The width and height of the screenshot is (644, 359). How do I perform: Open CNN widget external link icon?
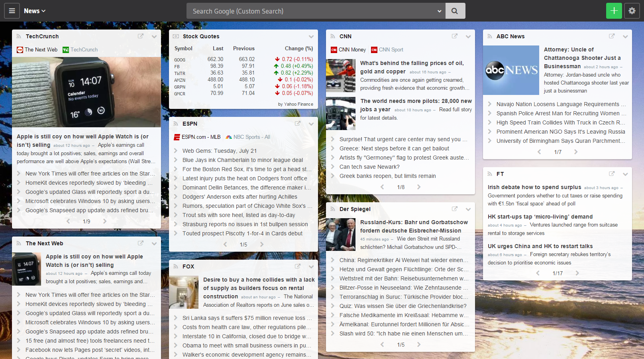455,36
